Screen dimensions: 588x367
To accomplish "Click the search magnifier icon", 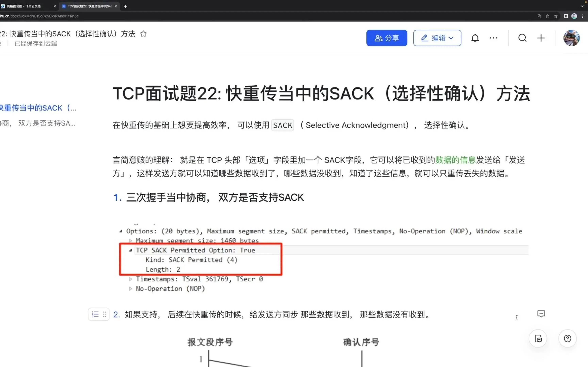I will [522, 38].
